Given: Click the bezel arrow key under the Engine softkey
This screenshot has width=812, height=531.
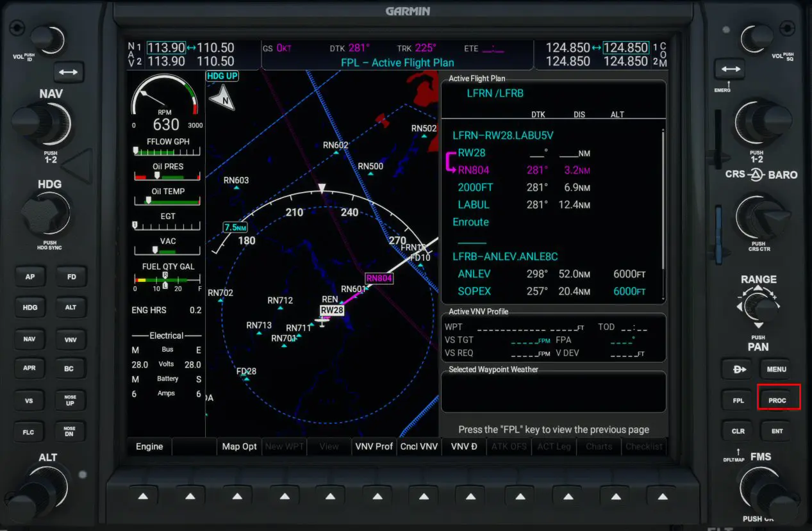Looking at the screenshot, I should click(x=143, y=496).
